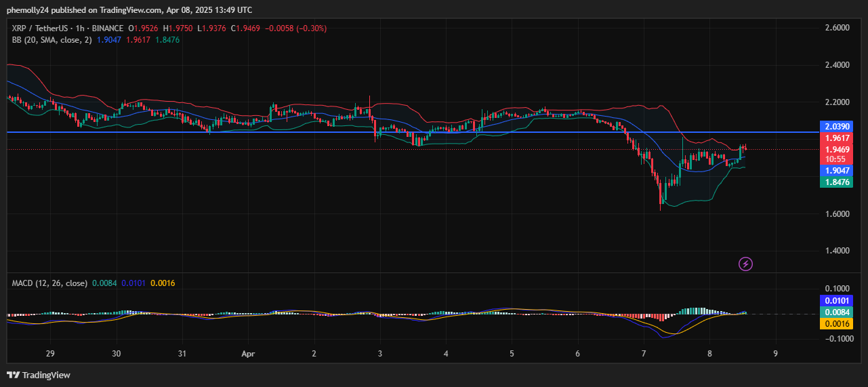Click the 7 date on time axis
The height and width of the screenshot is (387, 868).
click(644, 353)
